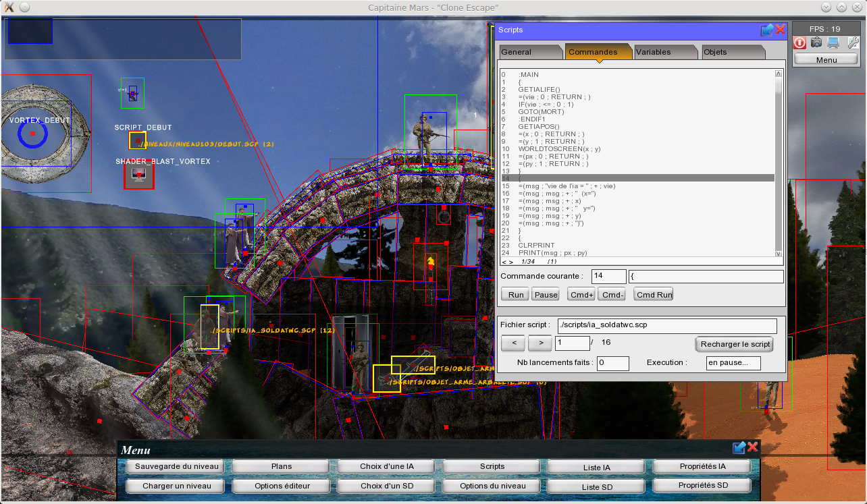Advance script page with the > arrow button
This screenshot has width=867, height=504.
click(x=540, y=343)
